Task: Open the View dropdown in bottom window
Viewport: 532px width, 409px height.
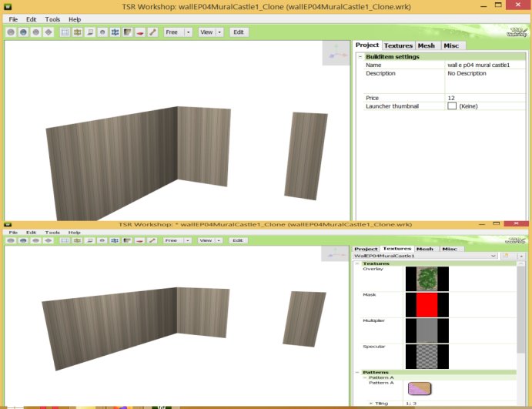Action: (219, 240)
